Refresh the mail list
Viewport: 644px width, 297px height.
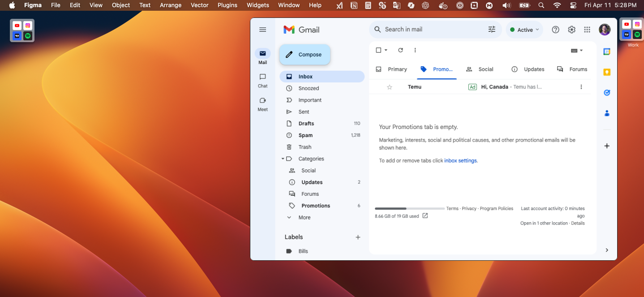400,50
